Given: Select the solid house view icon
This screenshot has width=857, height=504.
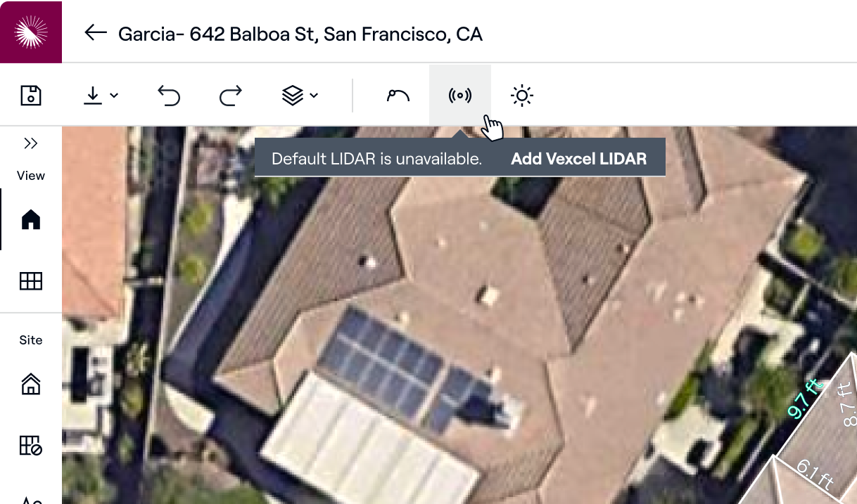Looking at the screenshot, I should (31, 220).
